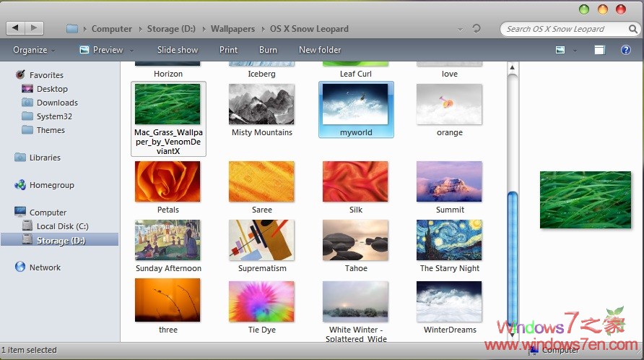Go back with the Back arrow button
Screen dimensions: 644x360
[x=15, y=28]
